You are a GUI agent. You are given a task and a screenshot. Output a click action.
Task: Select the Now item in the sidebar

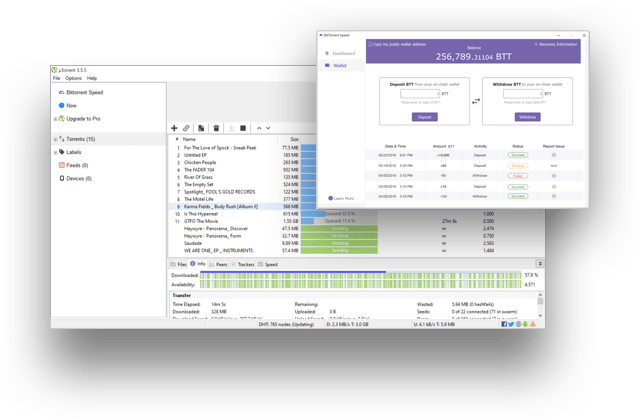pyautogui.click(x=67, y=106)
